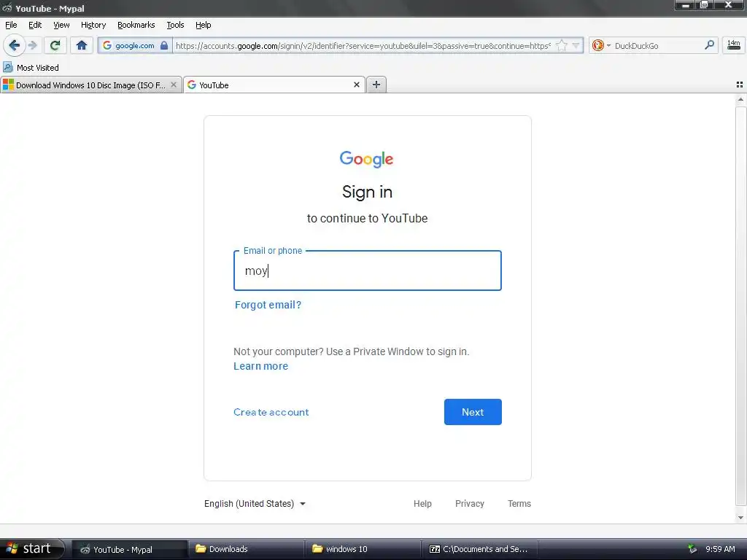Open the View menu
Viewport: 747px width, 560px height.
click(61, 25)
